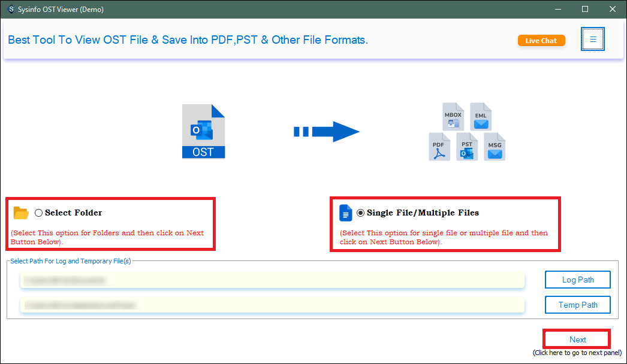The width and height of the screenshot is (627, 364).
Task: Click 'Select Path For Log and Temporary File(s)' label
Action: (70, 261)
